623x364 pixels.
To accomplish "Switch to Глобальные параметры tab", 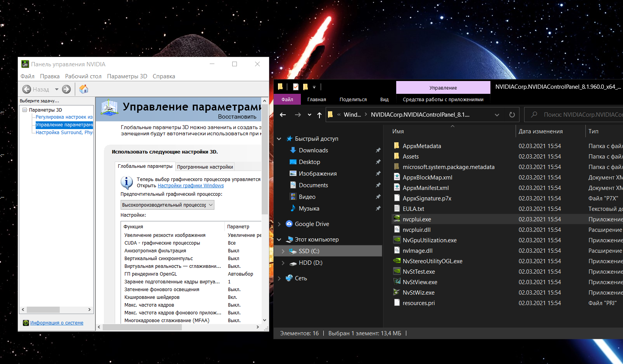I will point(145,166).
